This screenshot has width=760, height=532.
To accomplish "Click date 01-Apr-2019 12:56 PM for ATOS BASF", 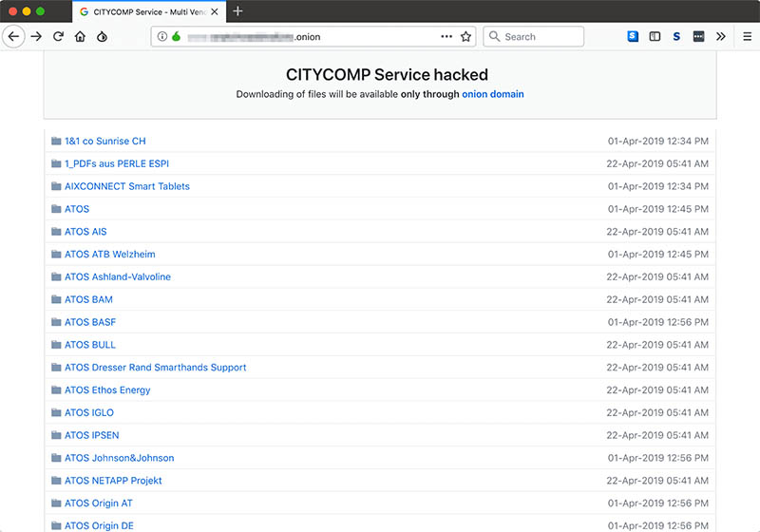I will tap(658, 322).
